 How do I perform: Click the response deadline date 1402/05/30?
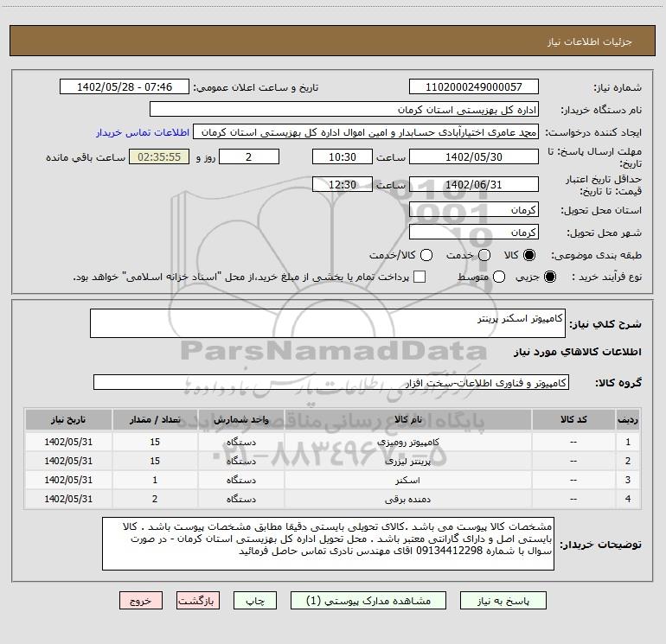474,156
